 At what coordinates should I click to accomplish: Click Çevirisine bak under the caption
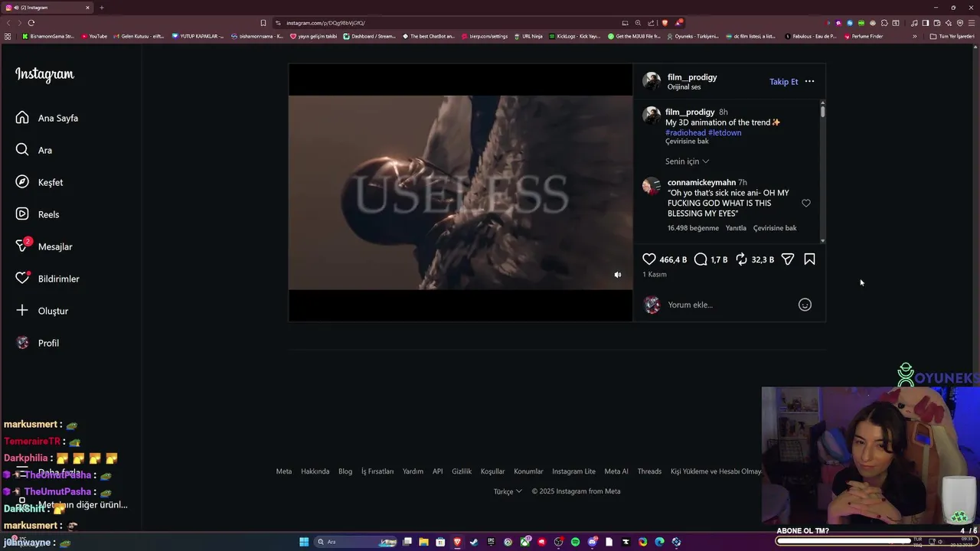pyautogui.click(x=687, y=142)
